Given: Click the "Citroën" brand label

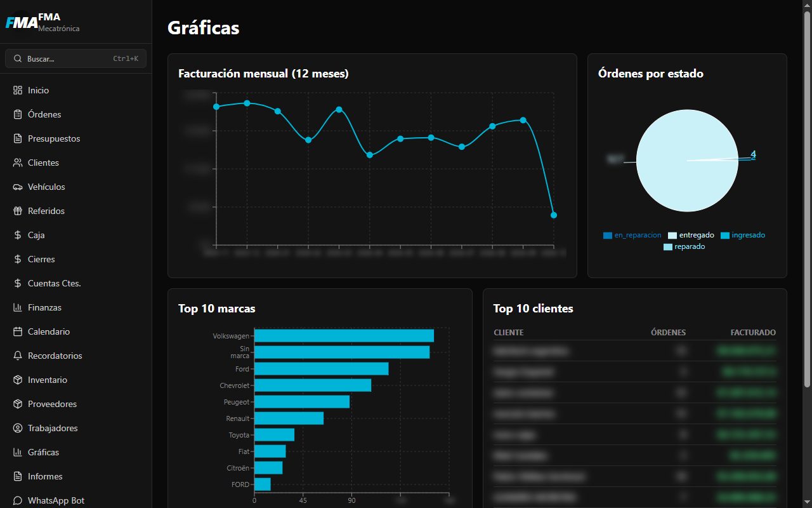Looking at the screenshot, I should coord(237,468).
